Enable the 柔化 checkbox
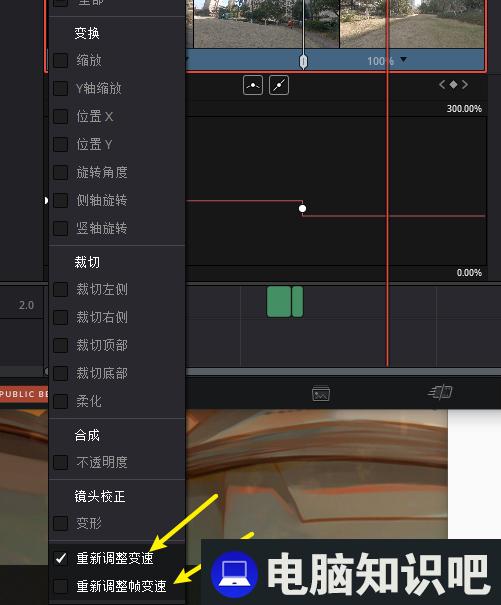This screenshot has height=605, width=501. tap(61, 401)
